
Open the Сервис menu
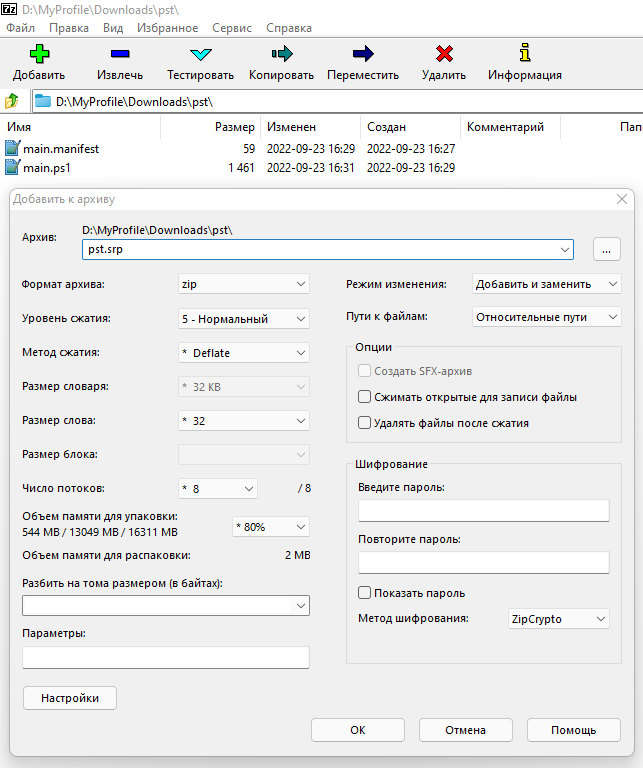pyautogui.click(x=230, y=28)
